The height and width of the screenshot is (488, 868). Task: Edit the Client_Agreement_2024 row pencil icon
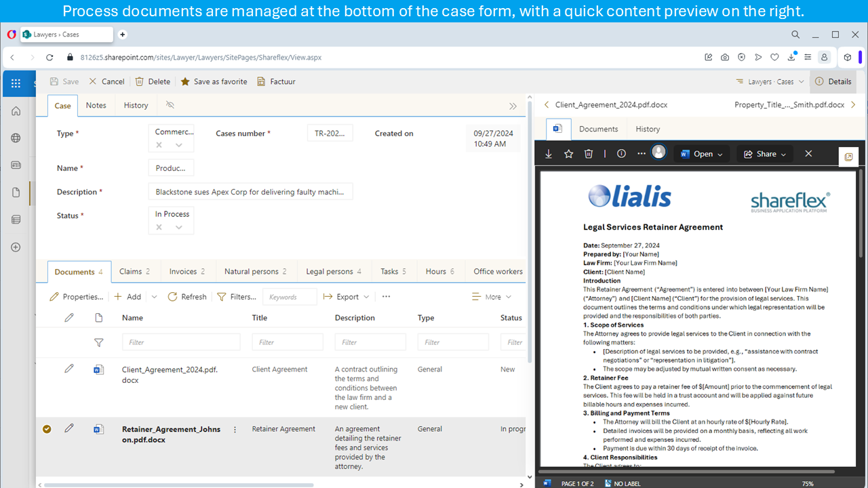pyautogui.click(x=69, y=369)
